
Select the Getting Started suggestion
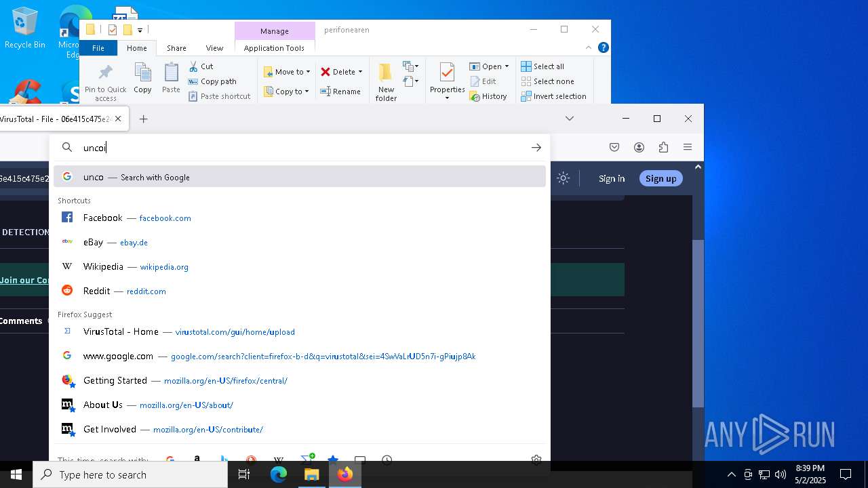pyautogui.click(x=300, y=380)
